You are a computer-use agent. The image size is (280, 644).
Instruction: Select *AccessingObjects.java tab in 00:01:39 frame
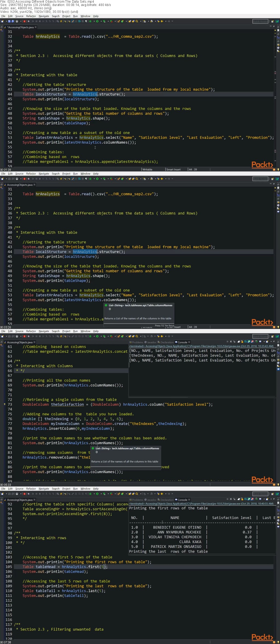[20, 27]
